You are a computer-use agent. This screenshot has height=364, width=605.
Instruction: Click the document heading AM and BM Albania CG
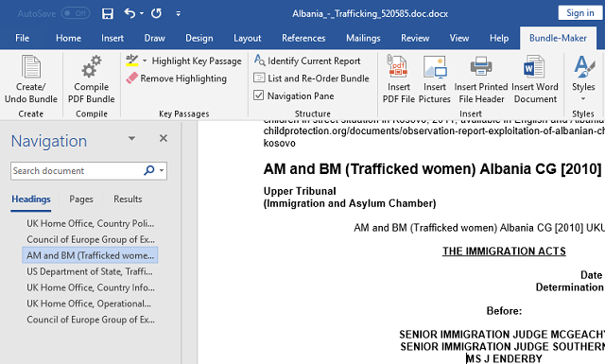(433, 169)
